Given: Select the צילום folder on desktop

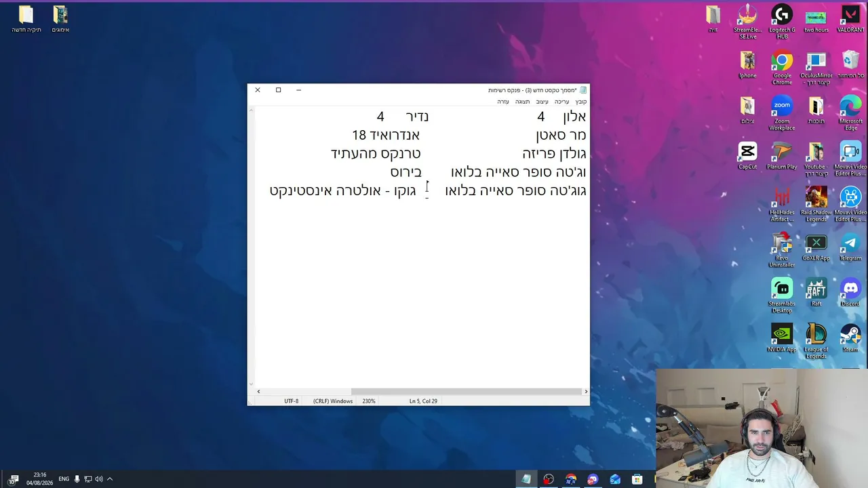Looking at the screenshot, I should [747, 110].
